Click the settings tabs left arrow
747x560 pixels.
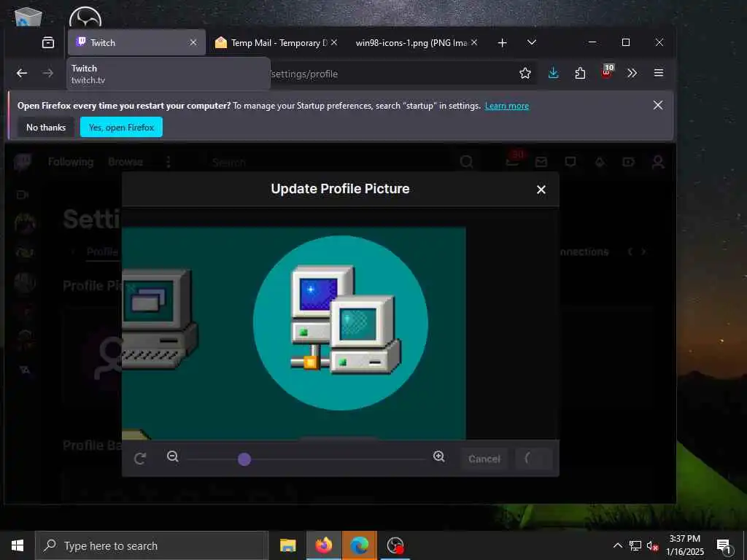pyautogui.click(x=630, y=252)
